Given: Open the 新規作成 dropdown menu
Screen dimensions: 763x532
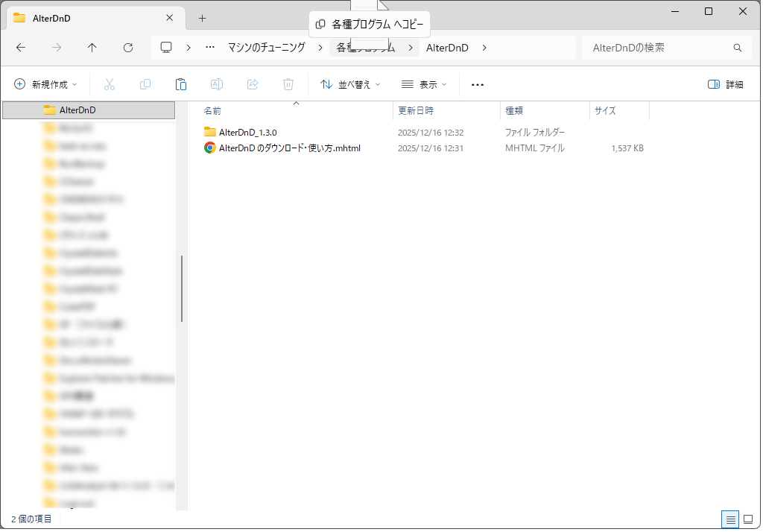Looking at the screenshot, I should 46,84.
